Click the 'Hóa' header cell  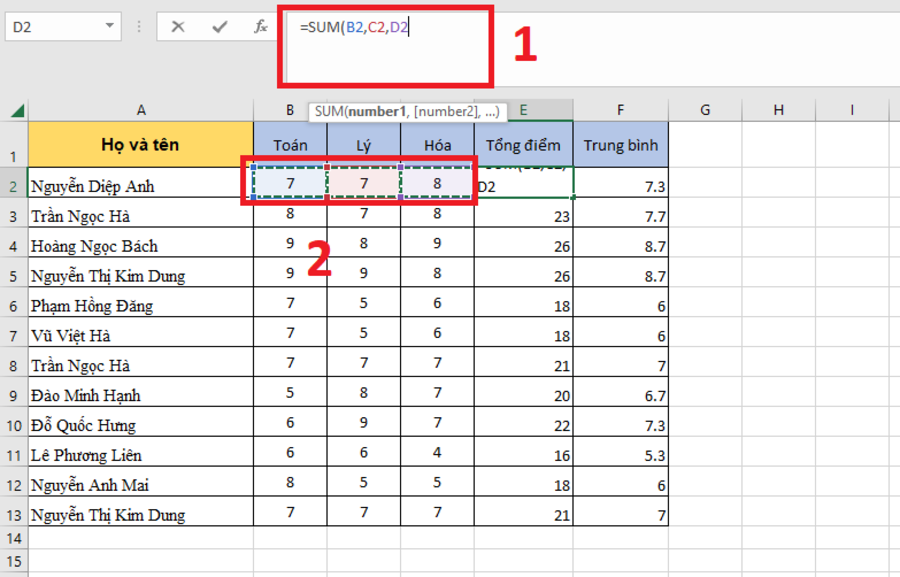437,145
